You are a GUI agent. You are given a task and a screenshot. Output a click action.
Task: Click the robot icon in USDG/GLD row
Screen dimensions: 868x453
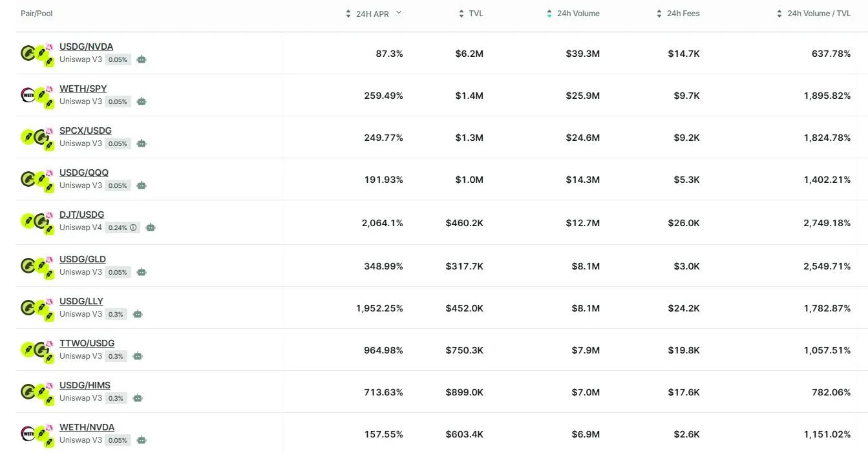(142, 272)
